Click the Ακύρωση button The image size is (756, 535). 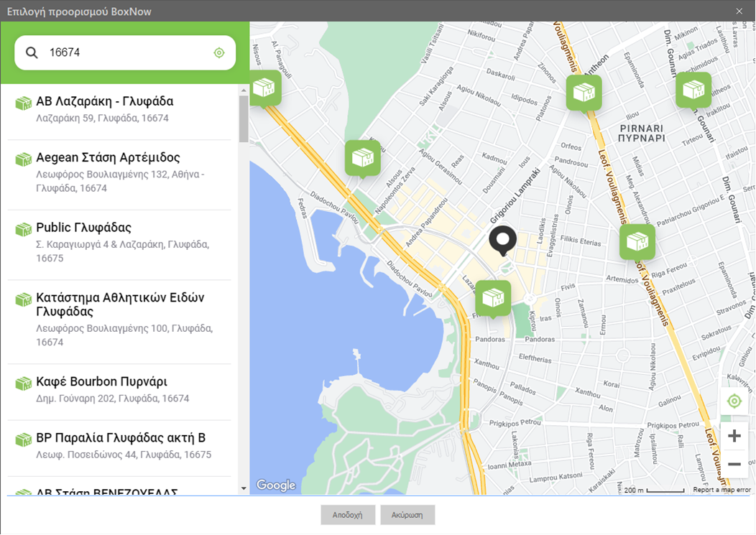pos(407,515)
